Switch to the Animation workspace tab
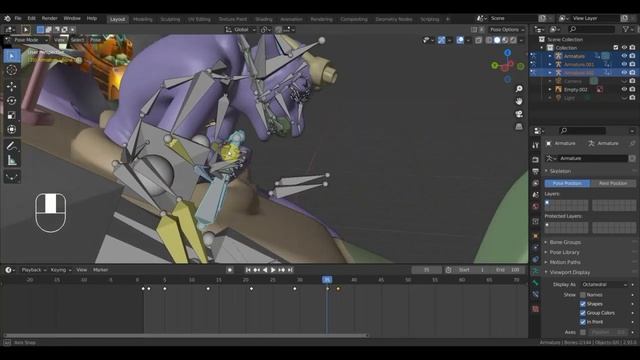The width and height of the screenshot is (640, 360). 291,19
